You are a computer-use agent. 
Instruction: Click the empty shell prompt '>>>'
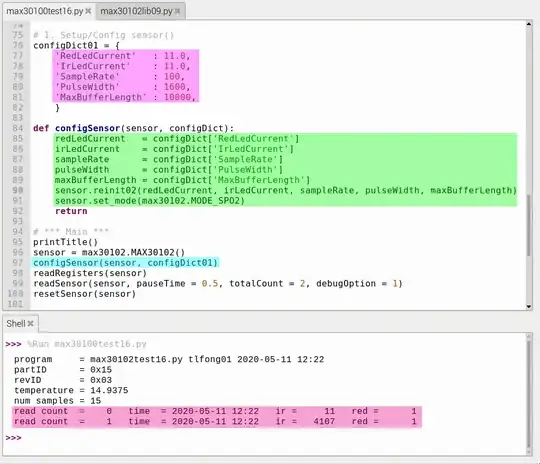13,437
